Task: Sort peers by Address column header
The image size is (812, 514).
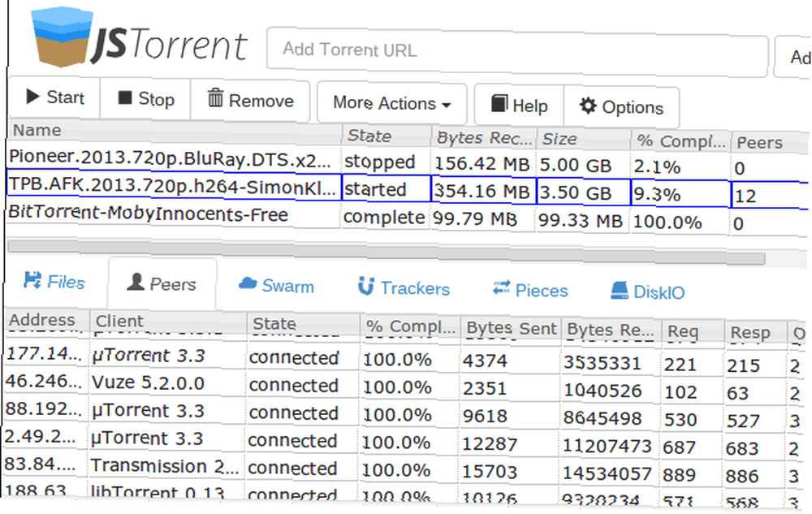Action: click(x=47, y=320)
